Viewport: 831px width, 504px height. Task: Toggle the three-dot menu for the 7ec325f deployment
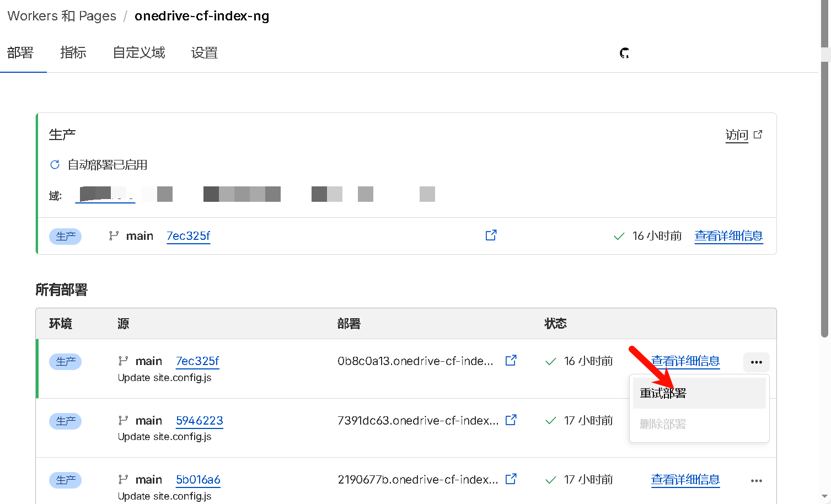(756, 362)
